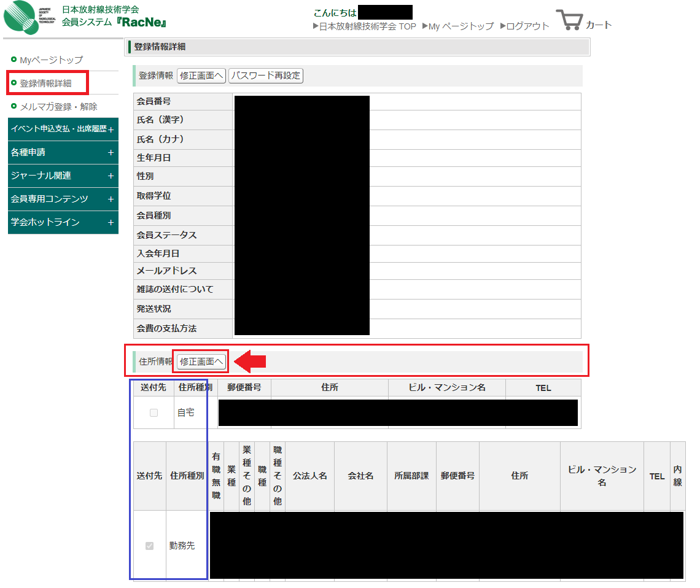Expand the 会員専用コンテンツ plus sign
Image resolution: width=700 pixels, height=588 pixels.
[111, 199]
